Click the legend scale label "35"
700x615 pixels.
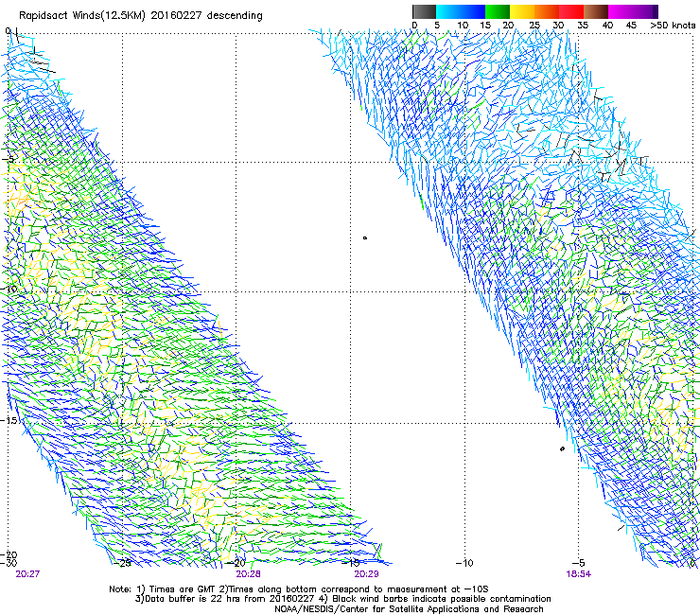(583, 26)
